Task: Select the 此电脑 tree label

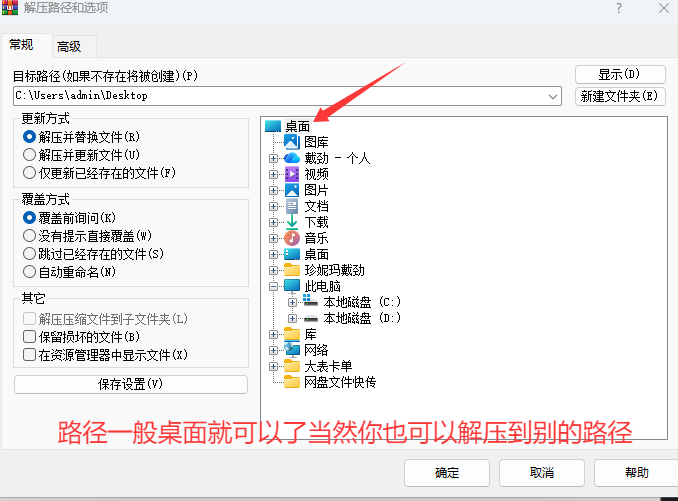Action: (x=323, y=286)
